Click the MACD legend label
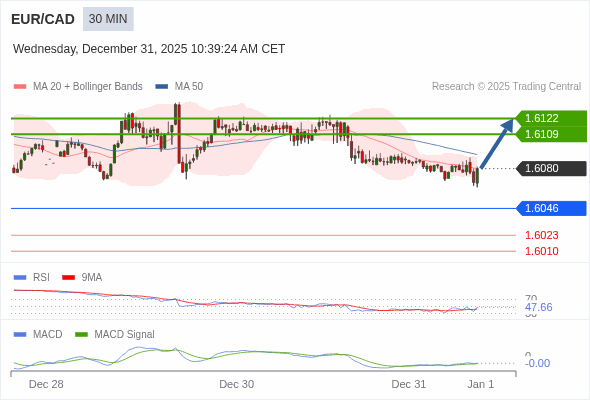The width and height of the screenshot is (590, 400). coord(48,335)
